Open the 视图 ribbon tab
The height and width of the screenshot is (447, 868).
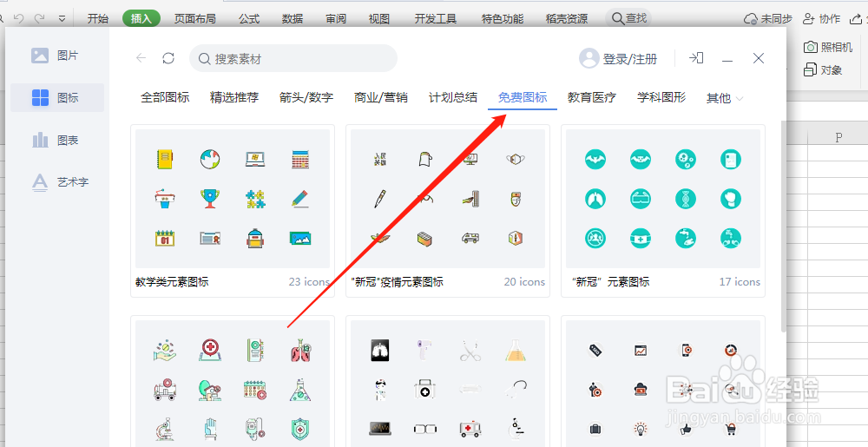click(x=379, y=19)
